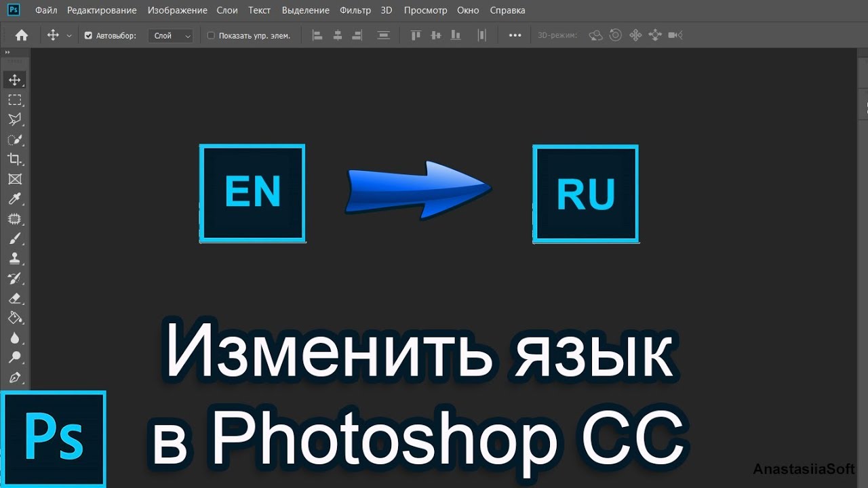The height and width of the screenshot is (488, 868).
Task: Select the Brush tool
Action: click(14, 239)
